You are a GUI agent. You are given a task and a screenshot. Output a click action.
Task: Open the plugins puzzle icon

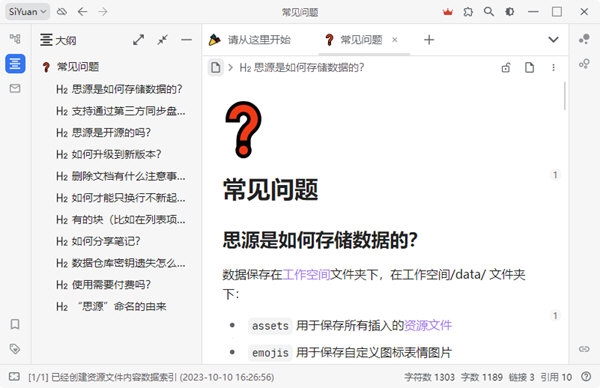pos(468,12)
